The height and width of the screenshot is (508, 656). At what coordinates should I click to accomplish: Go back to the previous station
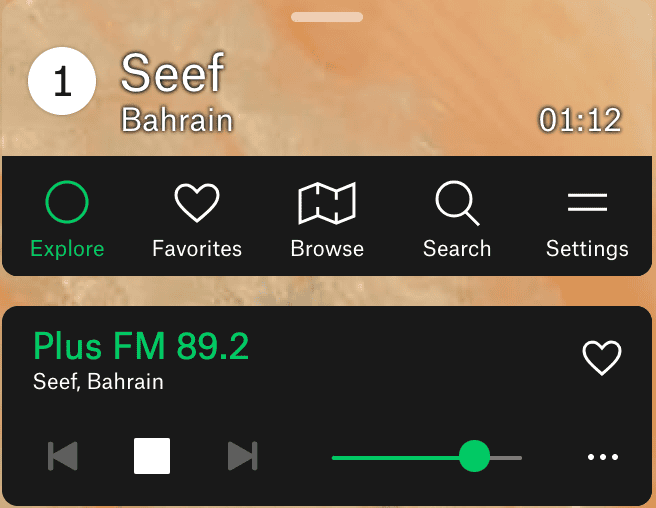pos(63,456)
